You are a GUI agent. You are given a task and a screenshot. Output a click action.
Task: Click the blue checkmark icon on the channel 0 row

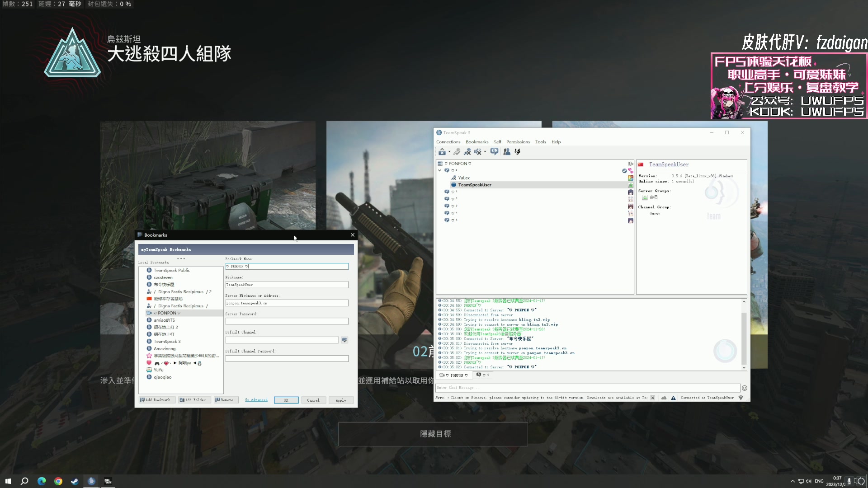[624, 171]
